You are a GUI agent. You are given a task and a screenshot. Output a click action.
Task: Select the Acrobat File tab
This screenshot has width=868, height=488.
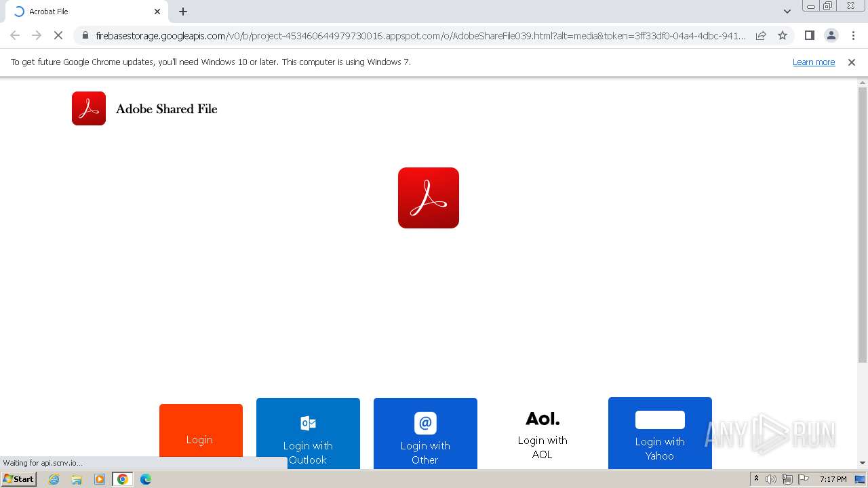pyautogui.click(x=86, y=12)
